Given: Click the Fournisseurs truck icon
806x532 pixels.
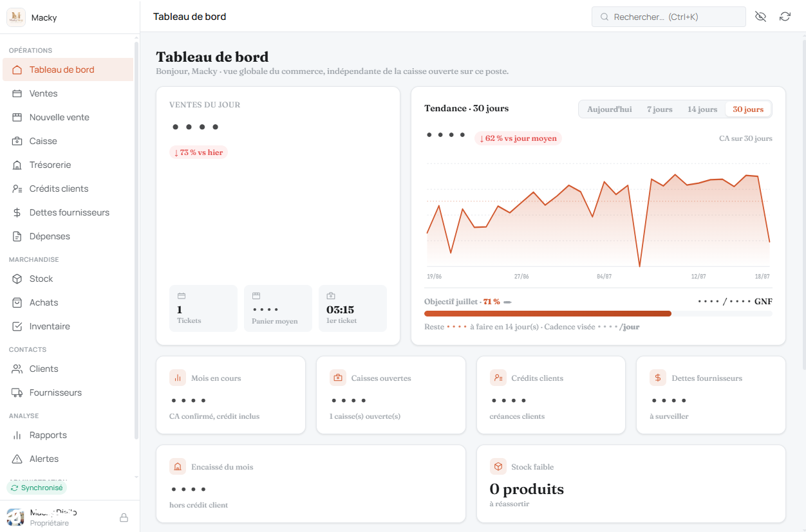Looking at the screenshot, I should (x=17, y=392).
